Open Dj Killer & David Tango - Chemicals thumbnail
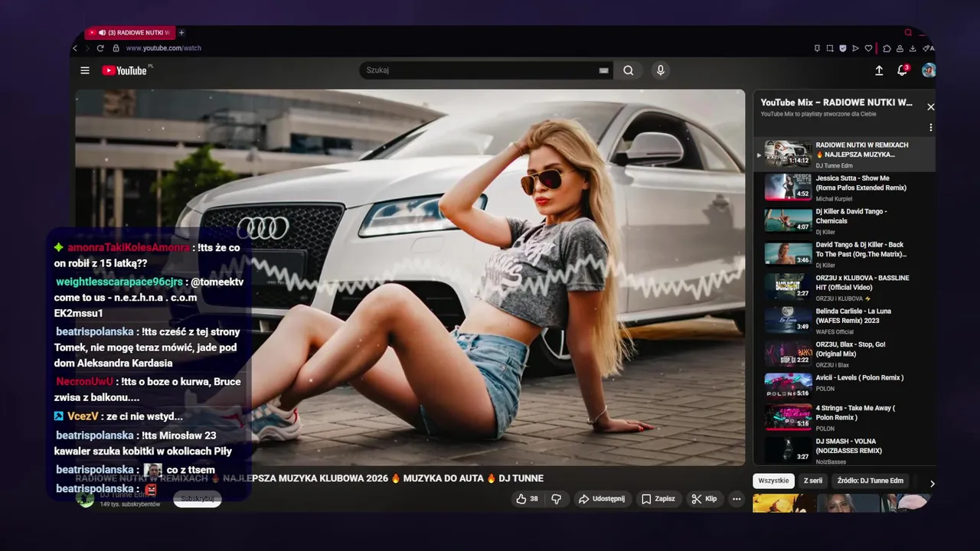This screenshot has width=980, height=551. (788, 220)
